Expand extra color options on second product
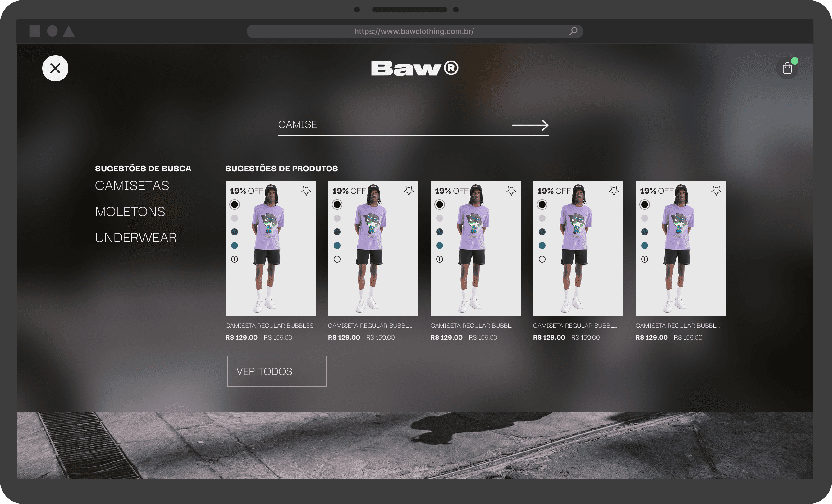 click(337, 259)
